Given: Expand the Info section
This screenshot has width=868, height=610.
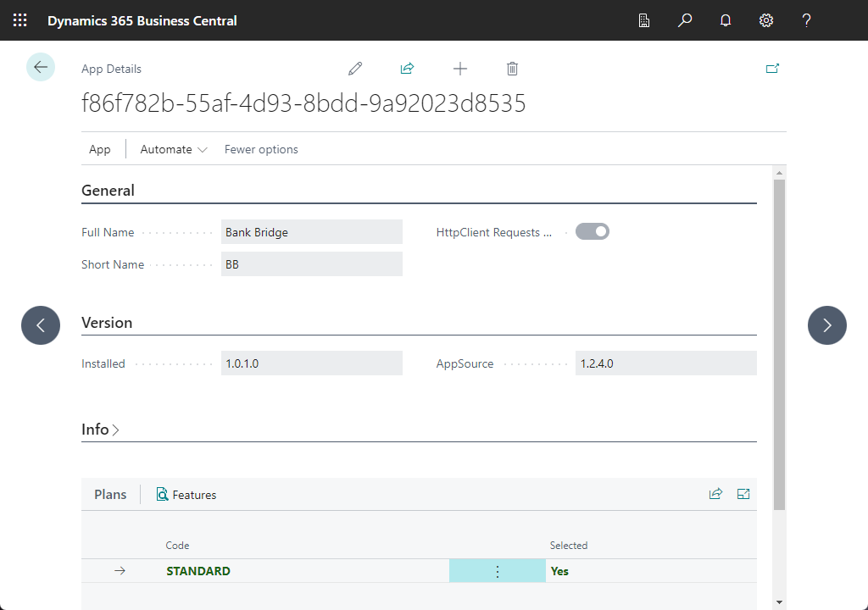Looking at the screenshot, I should click(100, 430).
